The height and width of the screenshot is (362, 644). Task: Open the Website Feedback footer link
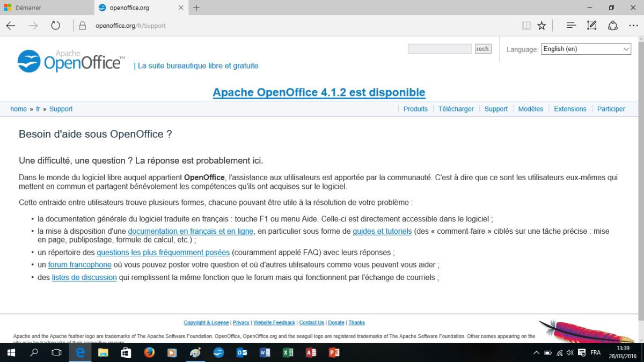[274, 322]
